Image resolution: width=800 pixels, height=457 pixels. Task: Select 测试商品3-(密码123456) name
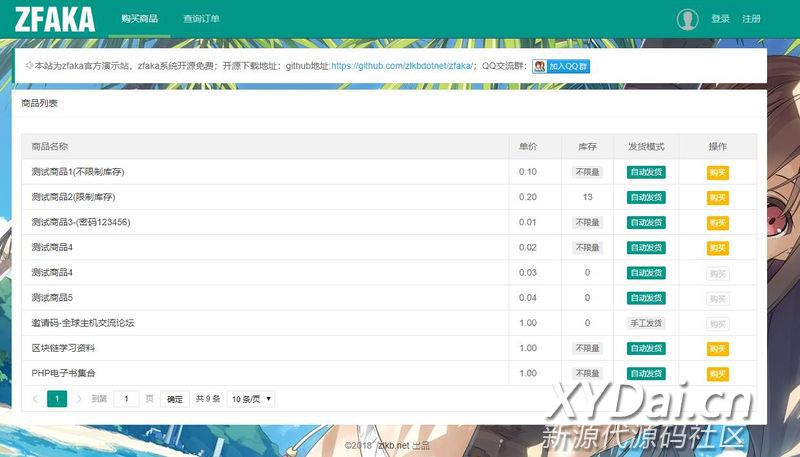coord(81,222)
